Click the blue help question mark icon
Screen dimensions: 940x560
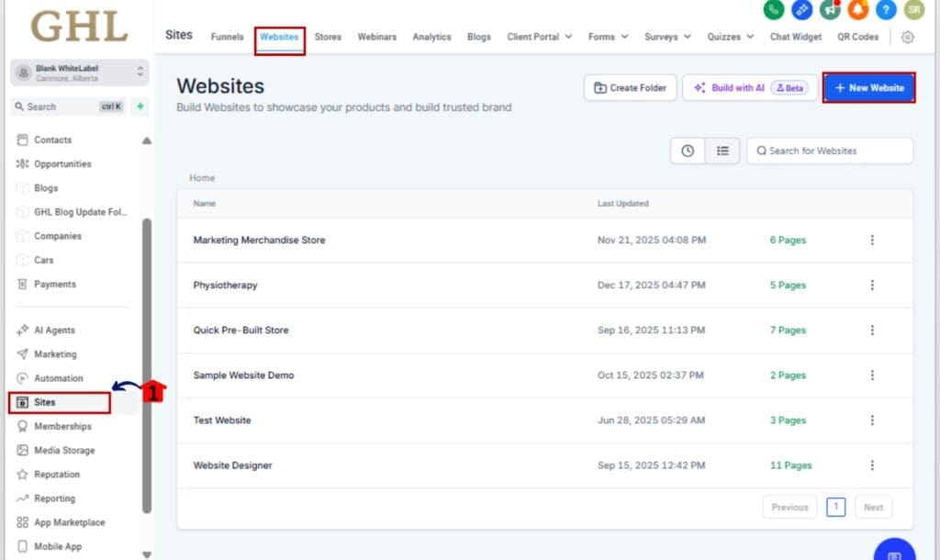point(885,9)
